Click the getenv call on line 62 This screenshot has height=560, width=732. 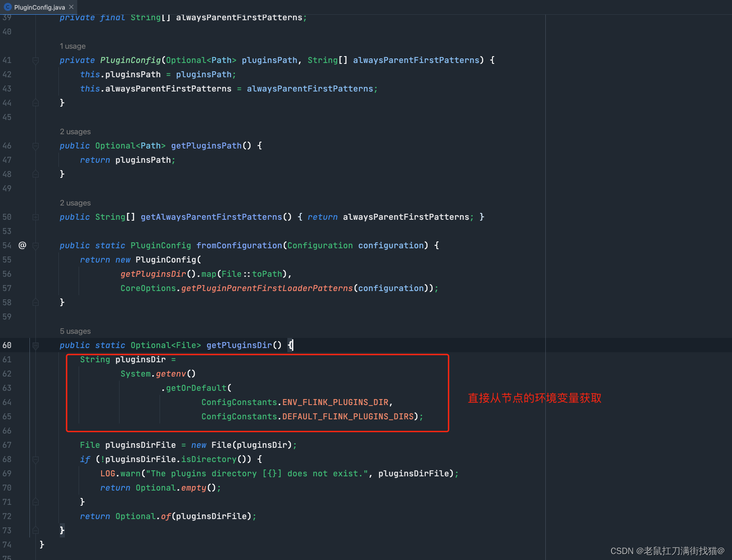tap(171, 374)
